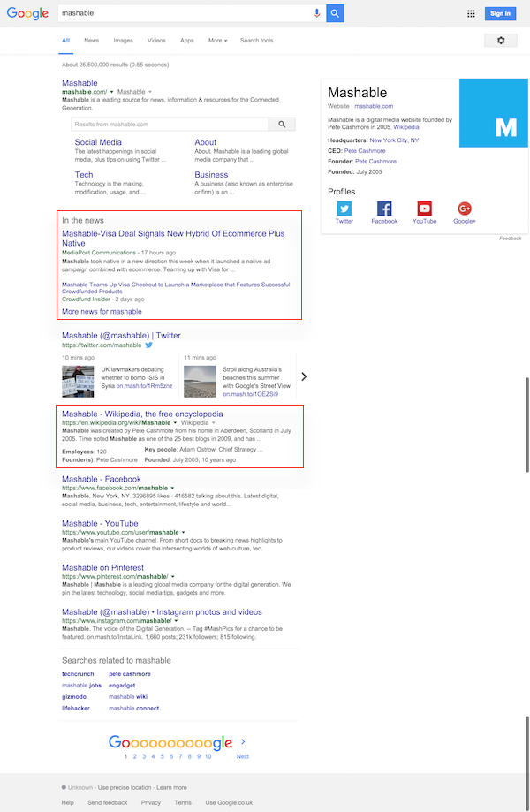Open the More search categories dropdown
The image size is (530, 812).
(218, 41)
